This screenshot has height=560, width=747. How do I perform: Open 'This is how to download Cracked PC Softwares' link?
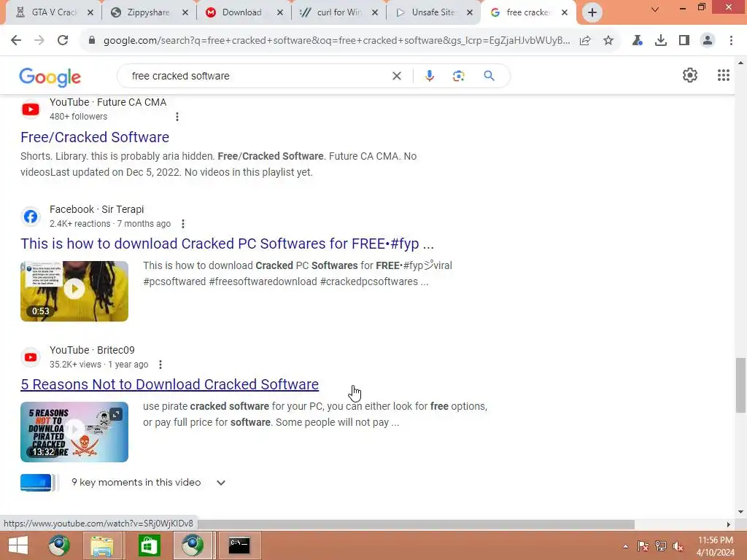pos(228,244)
